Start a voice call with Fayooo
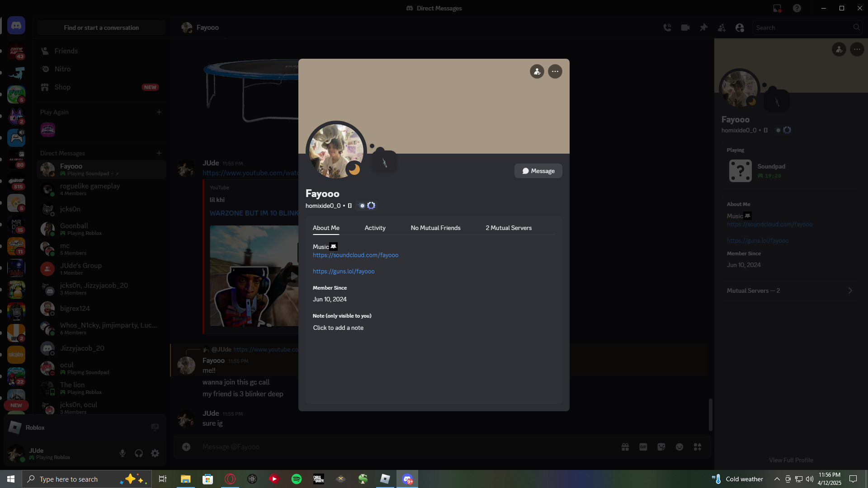Image resolution: width=868 pixels, height=488 pixels. 667,28
